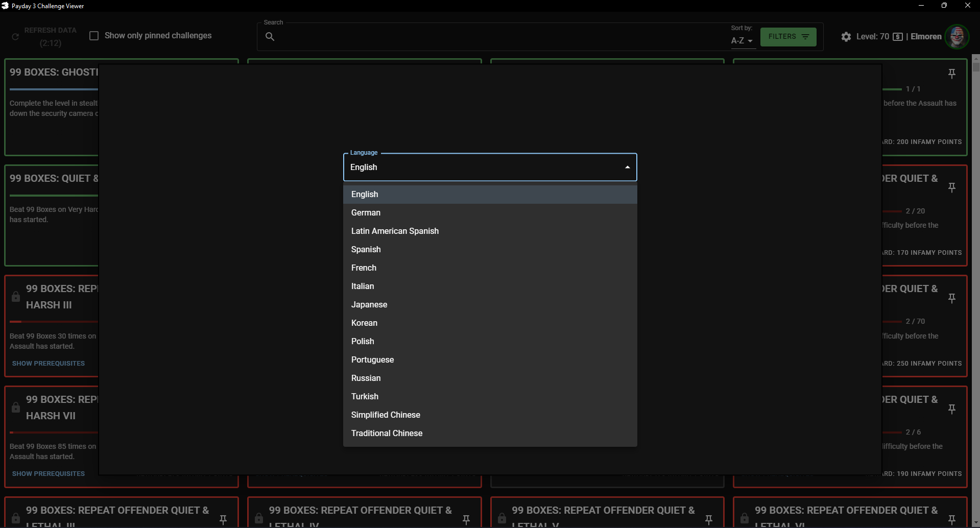Open settings via the gear icon
This screenshot has height=528, width=980.
click(846, 37)
